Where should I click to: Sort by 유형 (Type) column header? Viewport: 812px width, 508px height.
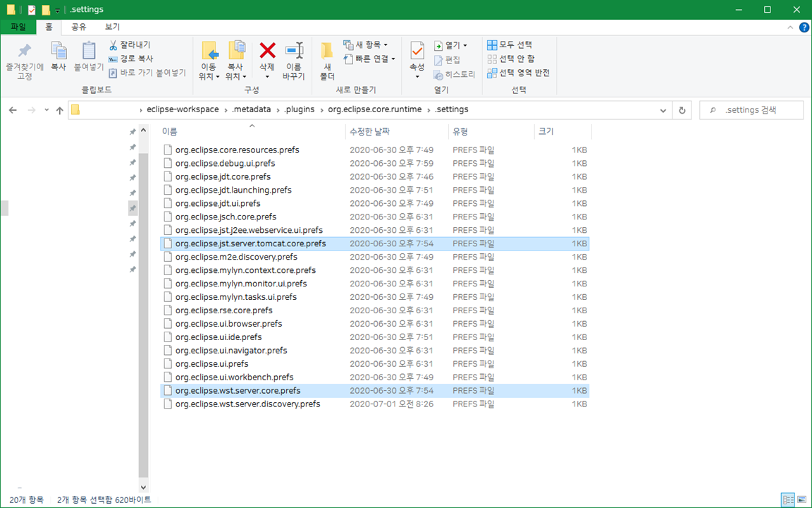pos(491,132)
